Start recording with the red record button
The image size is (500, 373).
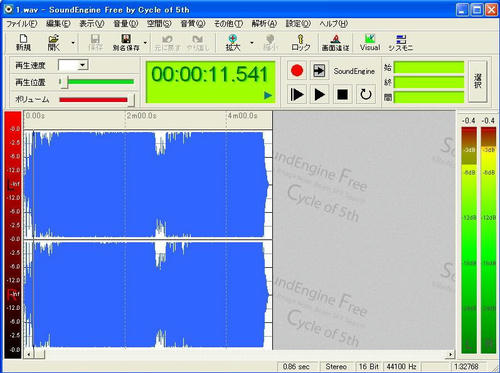pos(297,71)
